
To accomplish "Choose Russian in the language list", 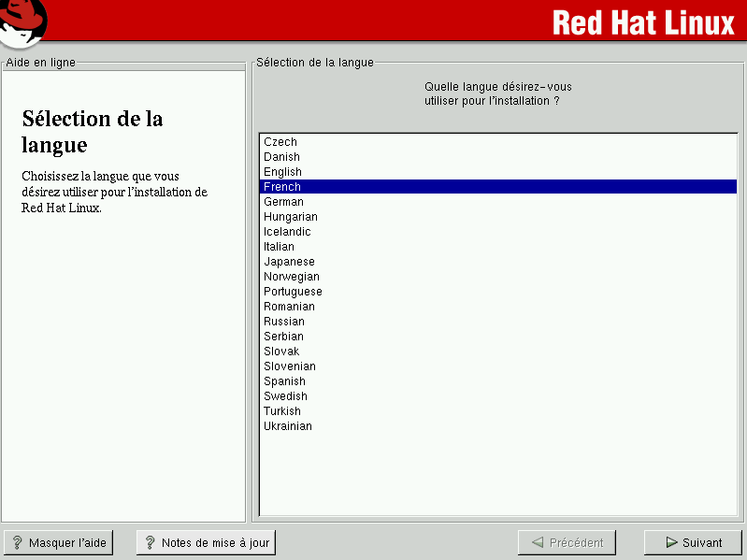I will (283, 322).
